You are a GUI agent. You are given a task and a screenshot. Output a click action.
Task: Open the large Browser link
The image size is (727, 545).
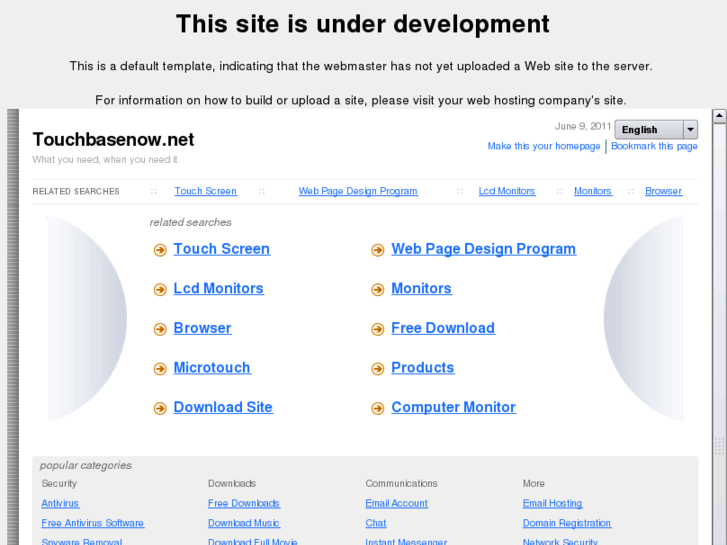coord(202,328)
